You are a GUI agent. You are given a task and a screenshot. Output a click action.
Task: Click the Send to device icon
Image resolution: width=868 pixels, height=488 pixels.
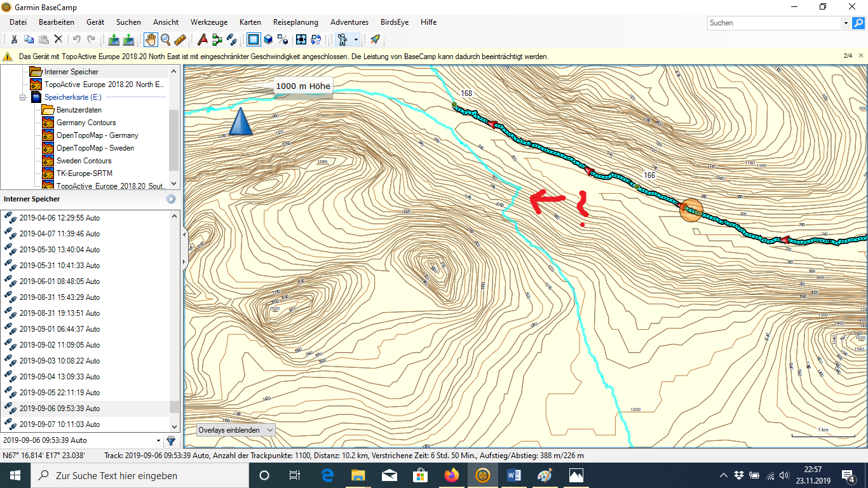tap(114, 39)
